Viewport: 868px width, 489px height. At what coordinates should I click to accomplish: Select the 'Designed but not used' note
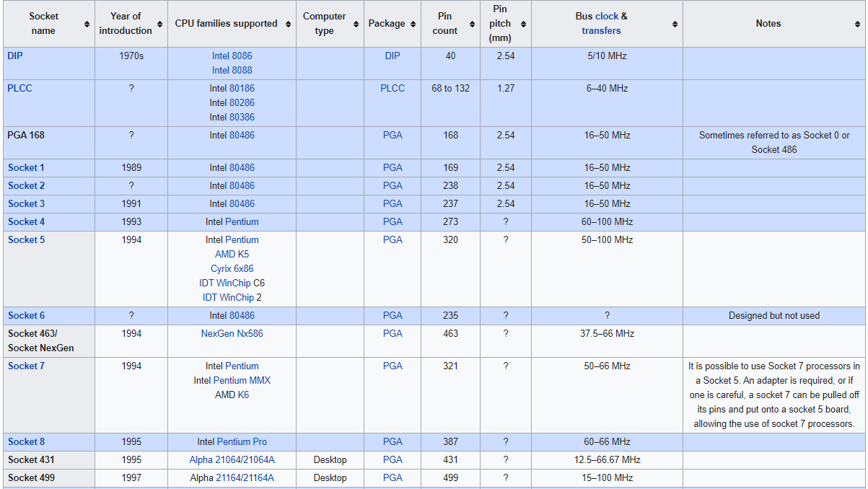tap(774, 315)
